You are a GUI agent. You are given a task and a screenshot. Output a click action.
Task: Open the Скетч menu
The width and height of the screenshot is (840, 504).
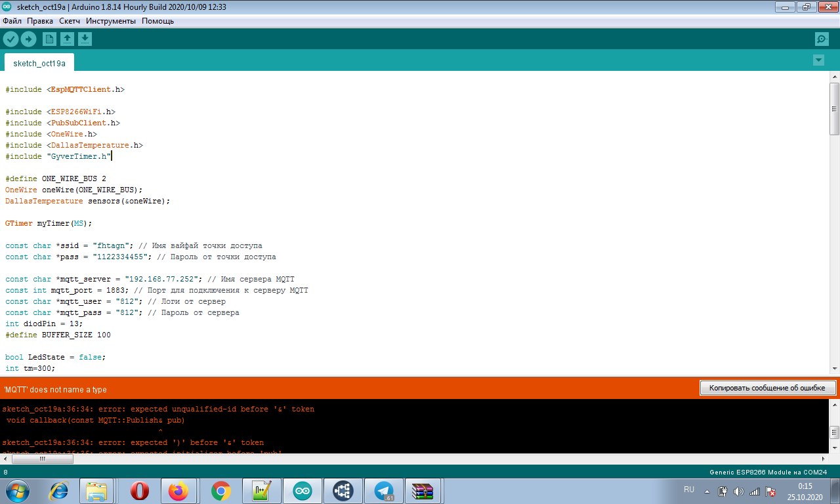tap(70, 21)
